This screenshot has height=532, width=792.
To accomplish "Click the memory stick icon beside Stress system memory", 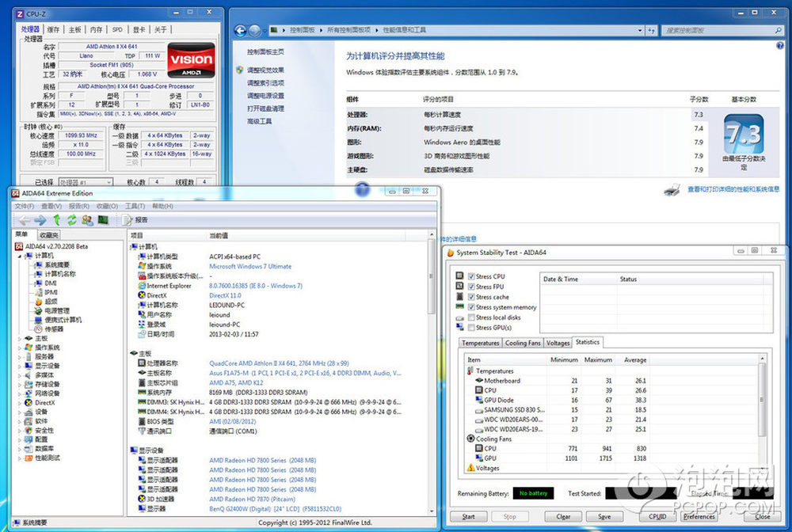I will pos(459,306).
